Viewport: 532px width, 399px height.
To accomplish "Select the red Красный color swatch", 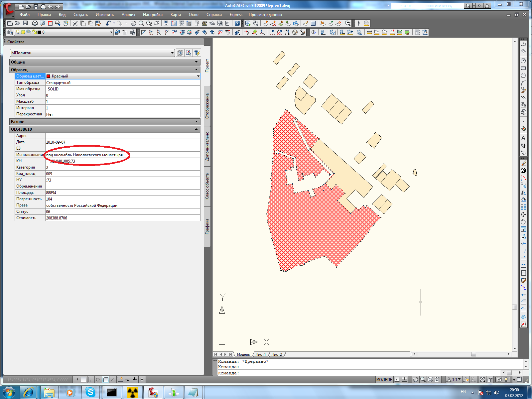I will [48, 76].
